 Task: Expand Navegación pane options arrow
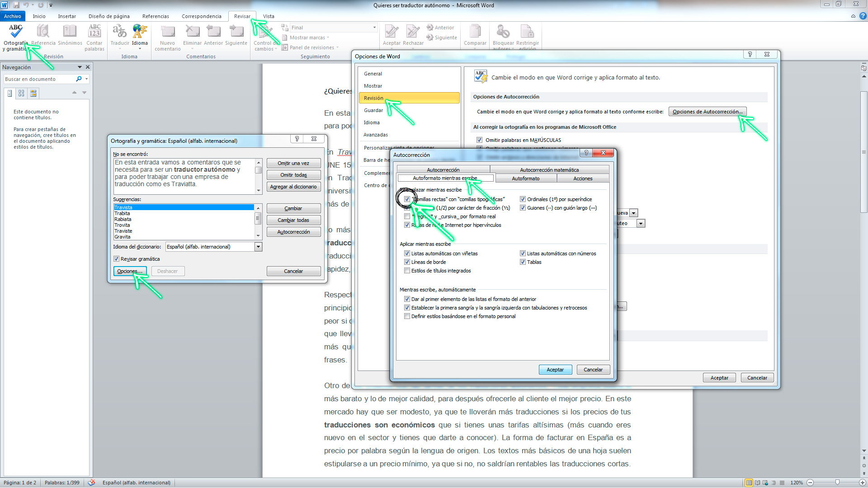point(80,67)
